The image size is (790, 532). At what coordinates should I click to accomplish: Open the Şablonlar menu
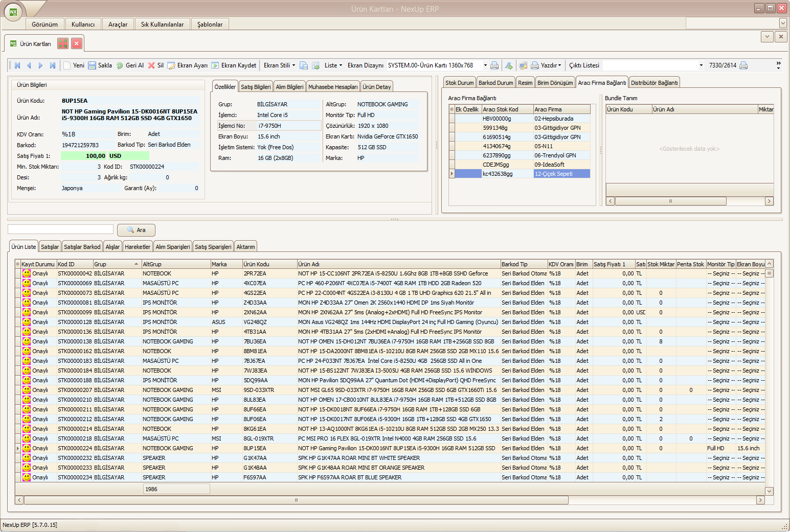210,24
